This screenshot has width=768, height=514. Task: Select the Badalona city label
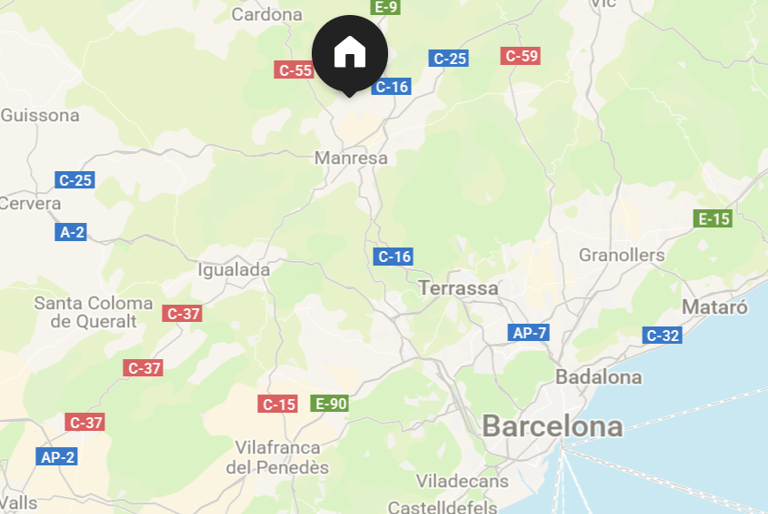tap(599, 377)
